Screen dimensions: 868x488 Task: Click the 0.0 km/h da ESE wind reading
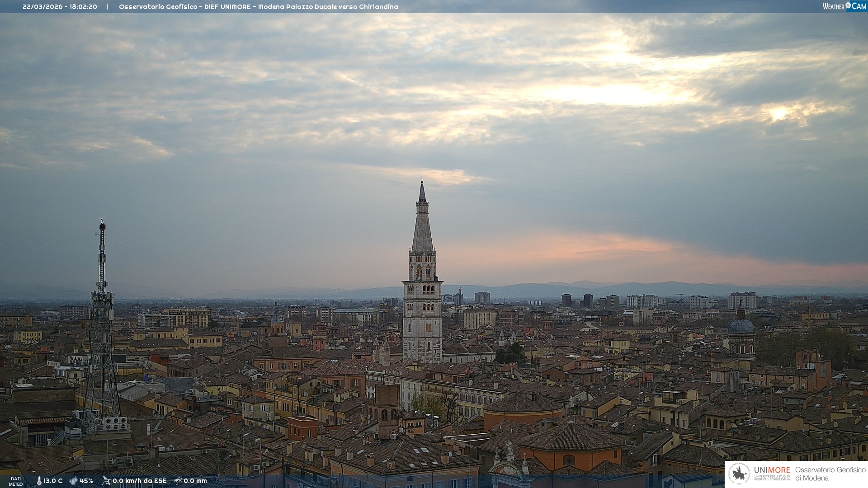coord(140,481)
